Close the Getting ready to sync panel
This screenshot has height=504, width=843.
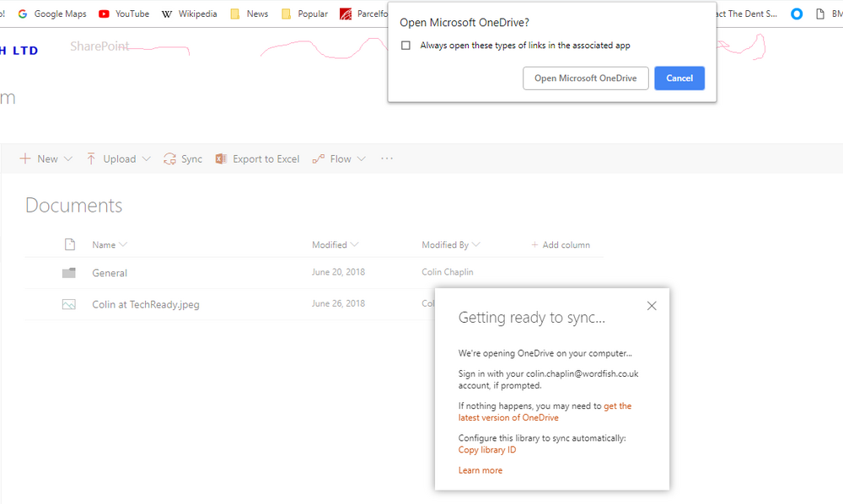click(652, 306)
